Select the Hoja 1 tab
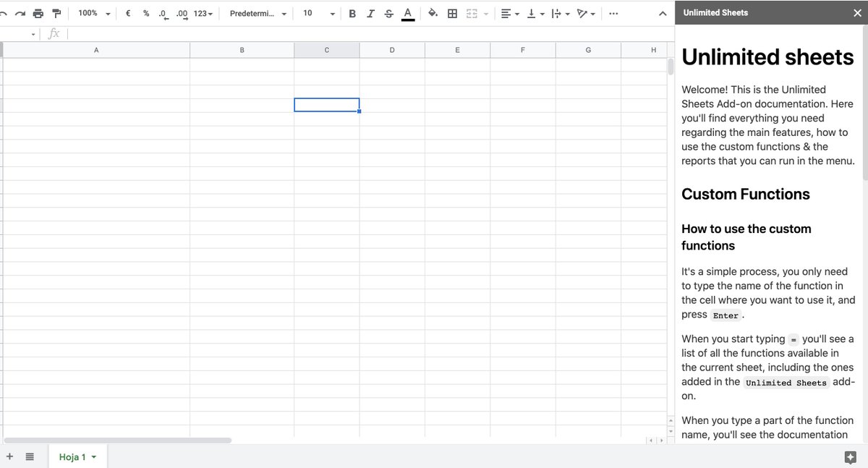 click(x=72, y=456)
